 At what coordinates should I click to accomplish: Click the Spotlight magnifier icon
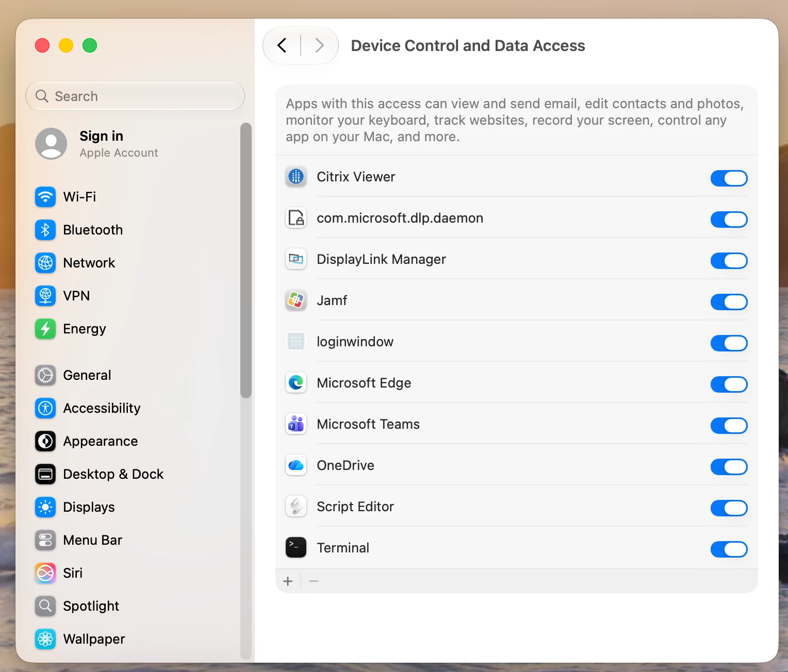click(45, 606)
